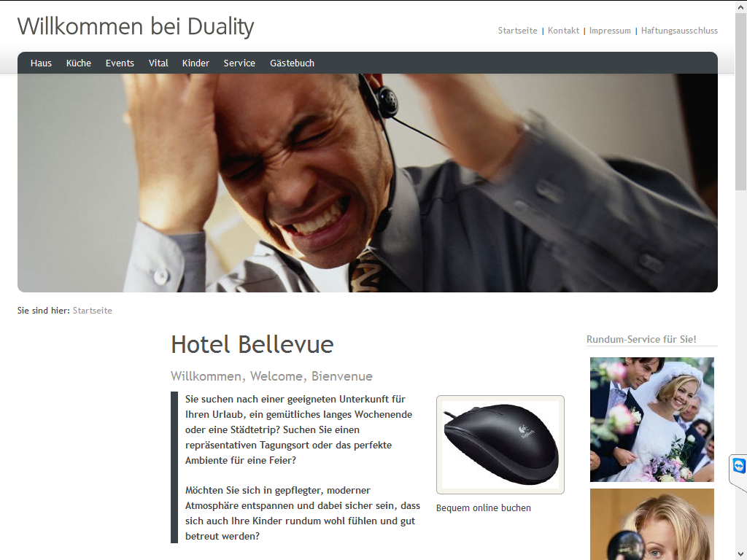The image size is (747, 560).
Task: Click the scrollbar down arrow
Action: click(x=741, y=554)
